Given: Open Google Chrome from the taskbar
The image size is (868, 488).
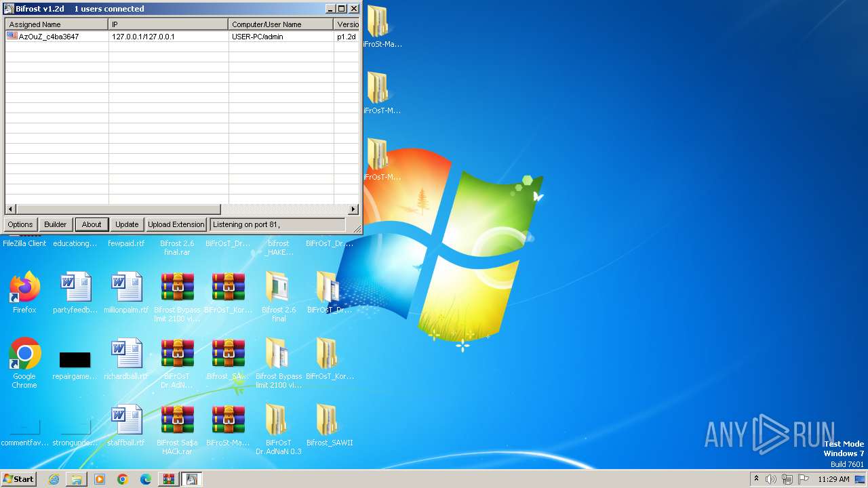Looking at the screenshot, I should [123, 479].
